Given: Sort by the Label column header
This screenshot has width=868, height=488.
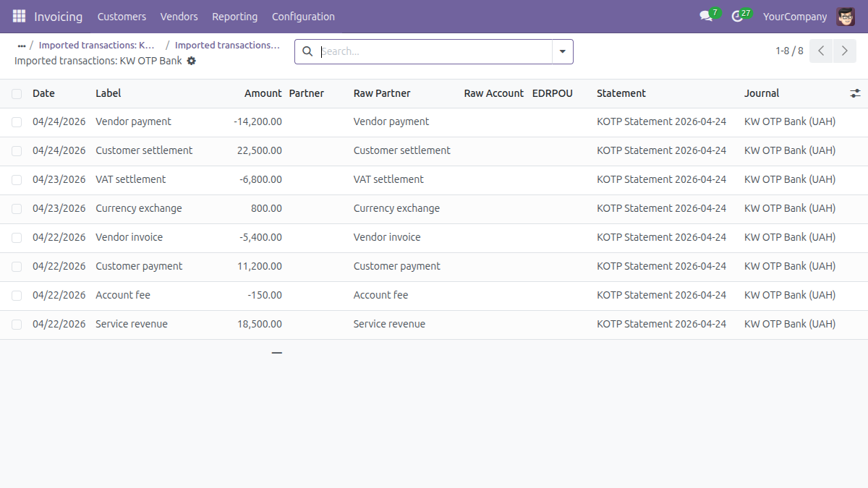Looking at the screenshot, I should click(109, 93).
